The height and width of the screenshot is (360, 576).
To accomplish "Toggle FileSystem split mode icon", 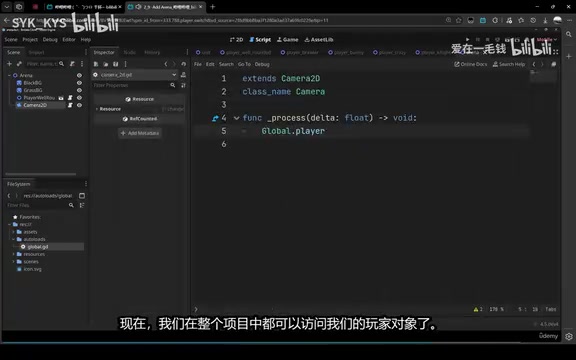I will [x=82, y=195].
